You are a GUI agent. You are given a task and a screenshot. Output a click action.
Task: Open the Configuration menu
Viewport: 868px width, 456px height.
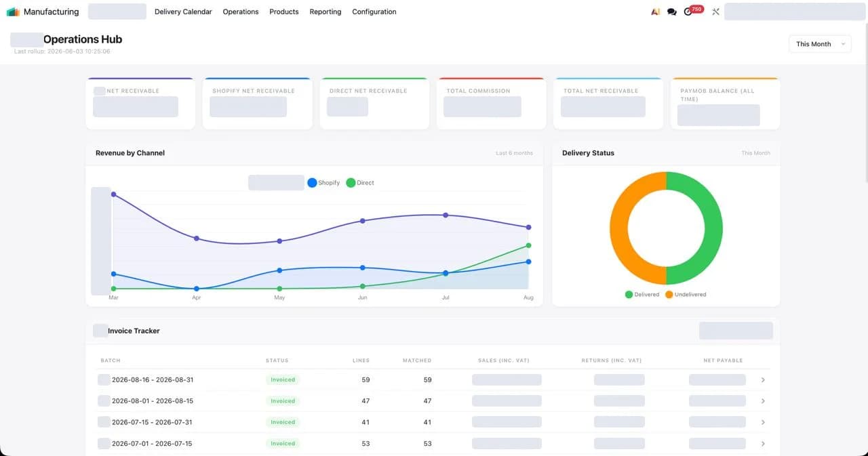tap(374, 12)
